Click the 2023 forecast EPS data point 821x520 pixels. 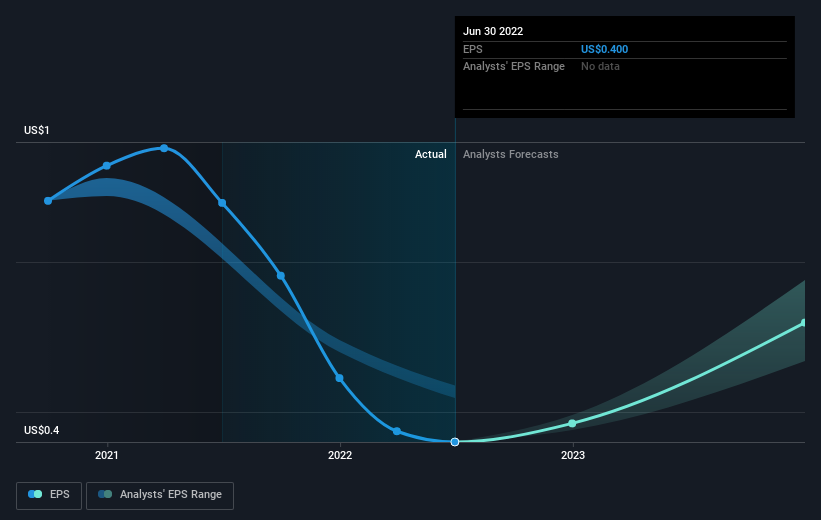coord(572,423)
